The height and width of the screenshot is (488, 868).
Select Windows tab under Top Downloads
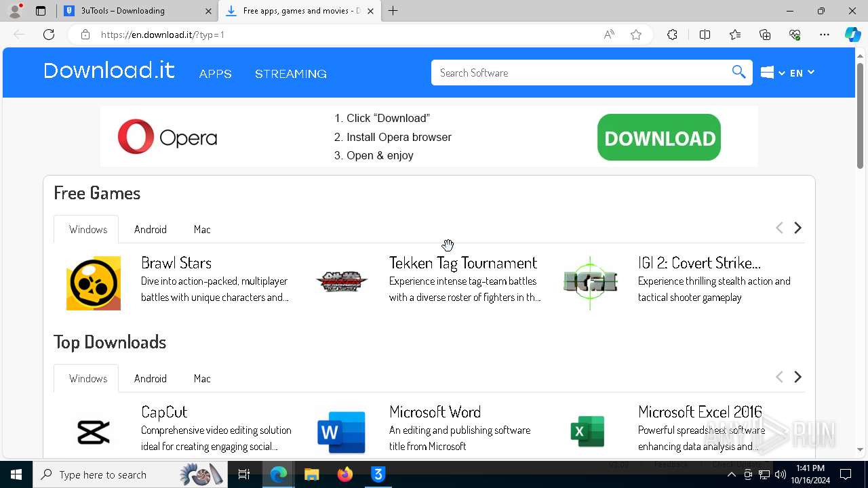pos(88,378)
